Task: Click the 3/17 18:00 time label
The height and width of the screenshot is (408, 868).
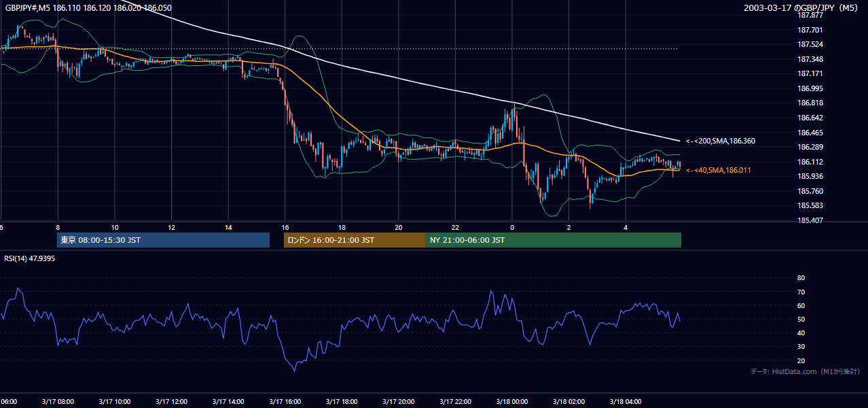Action: pyautogui.click(x=342, y=401)
